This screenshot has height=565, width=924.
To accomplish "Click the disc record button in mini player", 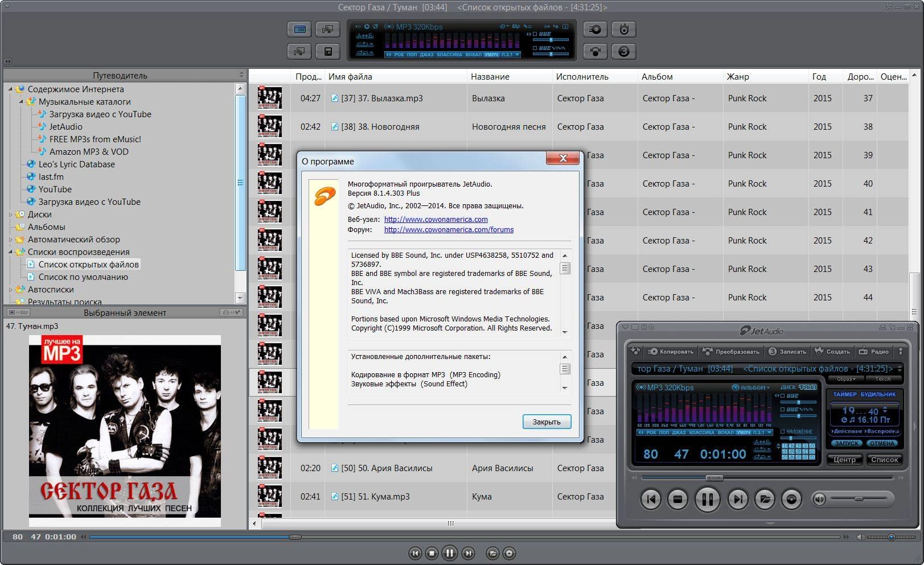I will pos(791,500).
